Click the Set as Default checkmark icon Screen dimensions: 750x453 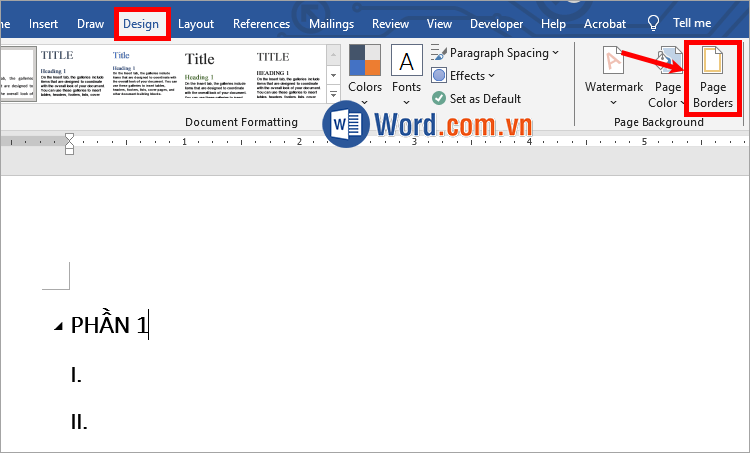439,99
